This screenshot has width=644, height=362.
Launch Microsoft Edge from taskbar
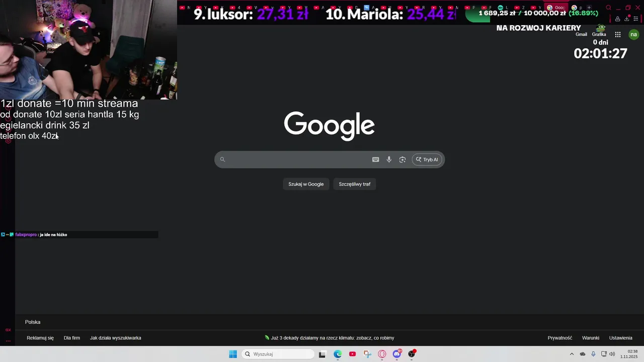(338, 354)
